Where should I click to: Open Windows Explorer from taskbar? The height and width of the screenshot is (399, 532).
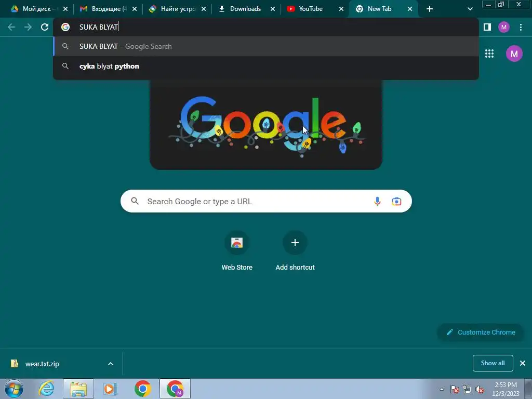78,389
